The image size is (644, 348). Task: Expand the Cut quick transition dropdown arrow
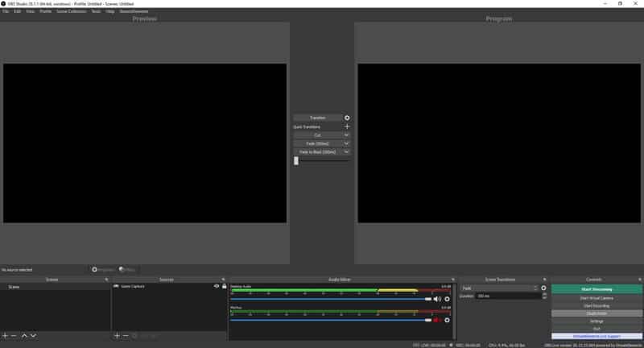[346, 135]
